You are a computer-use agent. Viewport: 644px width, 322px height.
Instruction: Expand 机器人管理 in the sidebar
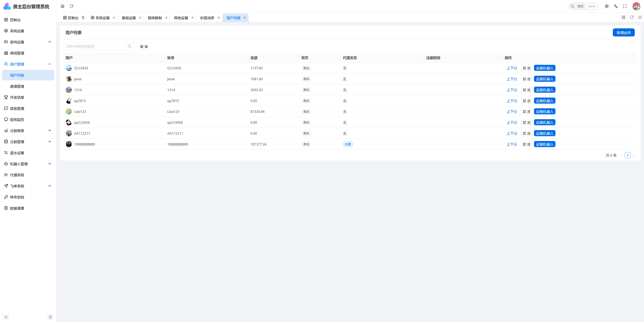tap(28, 164)
